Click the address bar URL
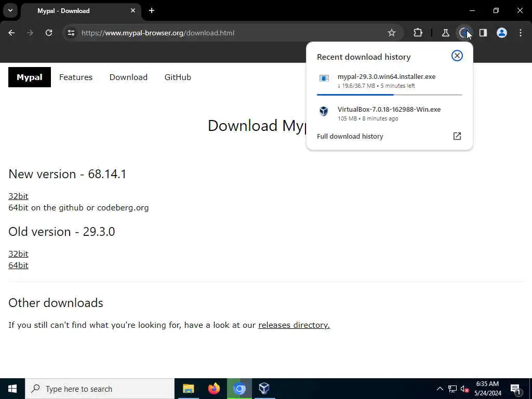 coord(158,33)
